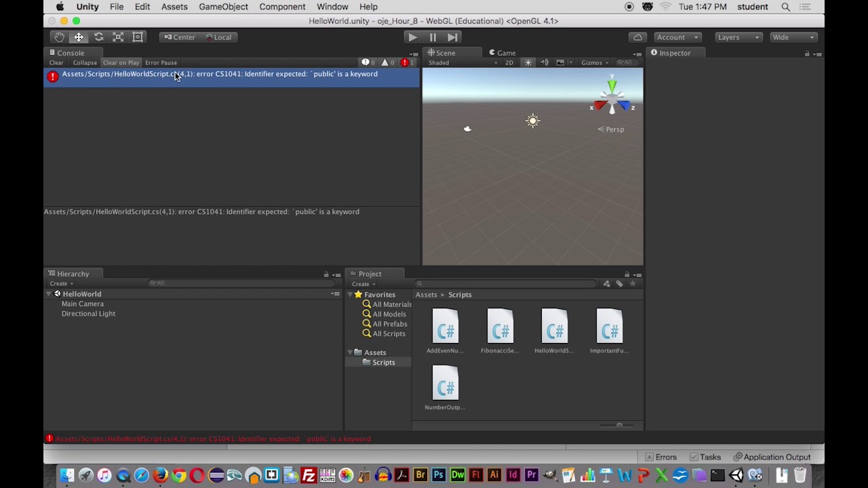Collapse the HelloWorld scene in Hierarchy

click(49, 294)
